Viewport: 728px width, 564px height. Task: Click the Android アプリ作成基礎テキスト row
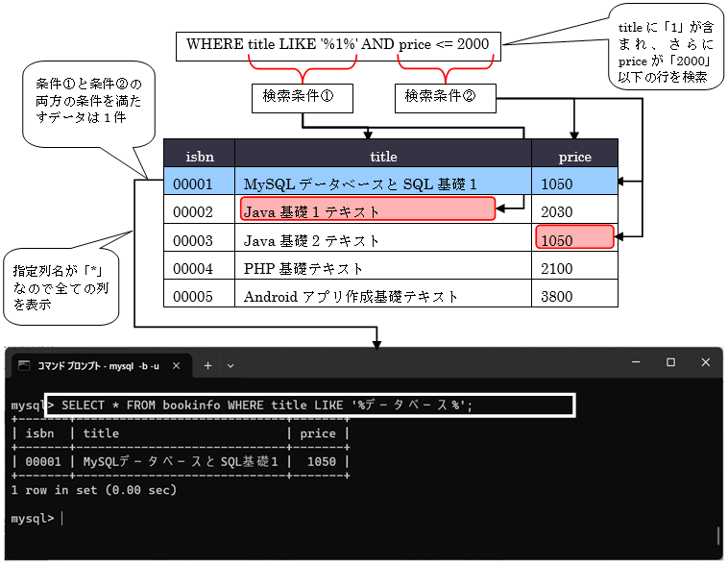[x=390, y=296]
